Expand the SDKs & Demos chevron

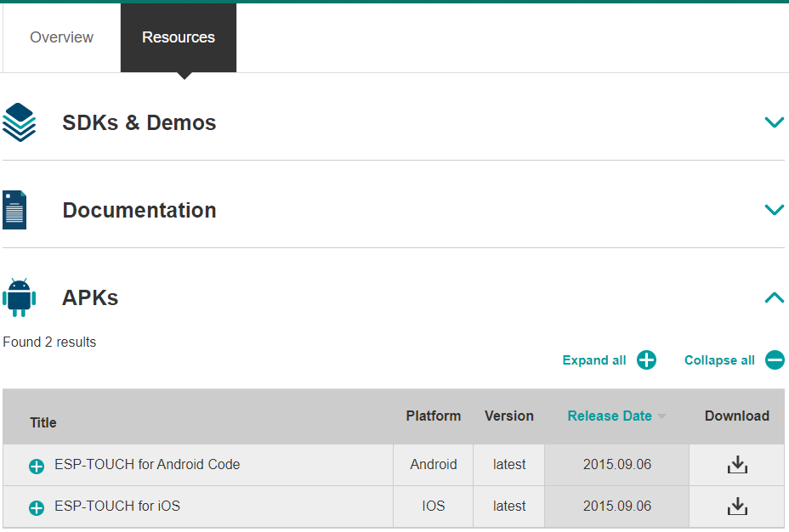pyautogui.click(x=774, y=122)
